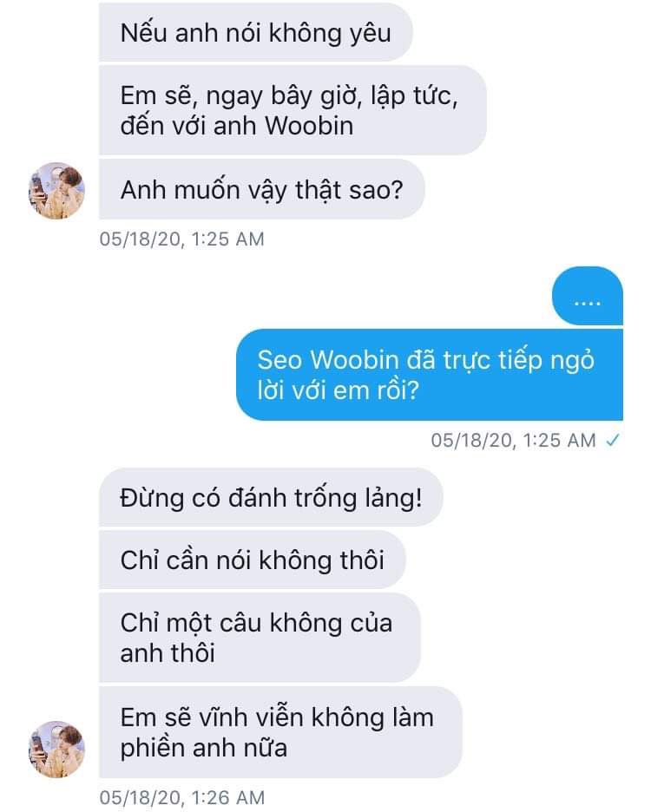Tap sender avatar beside 'Anh muốn vậy thật sao?'
The image size is (651, 812).
click(56, 191)
